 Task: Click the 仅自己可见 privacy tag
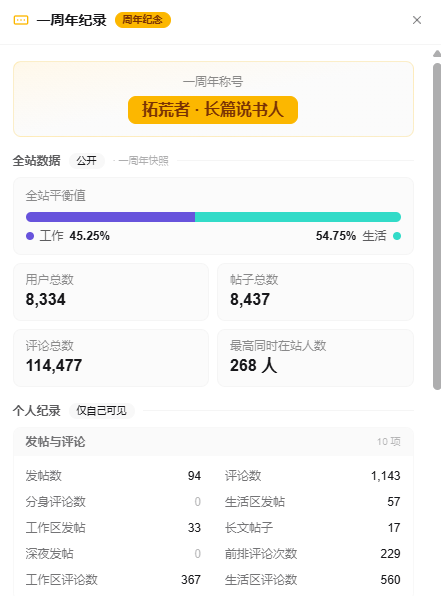[x=102, y=411]
